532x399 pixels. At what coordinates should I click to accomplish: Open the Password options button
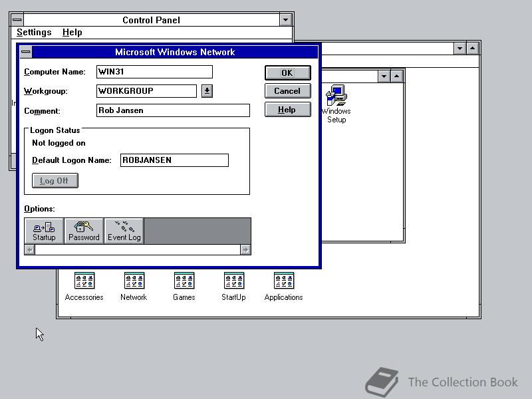pyautogui.click(x=84, y=231)
